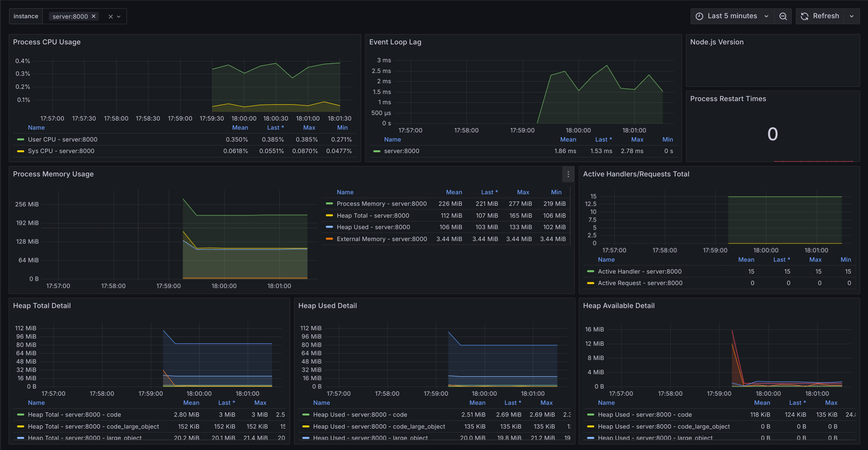The width and height of the screenshot is (868, 450).
Task: Toggle Active Request legend series
Action: (640, 283)
